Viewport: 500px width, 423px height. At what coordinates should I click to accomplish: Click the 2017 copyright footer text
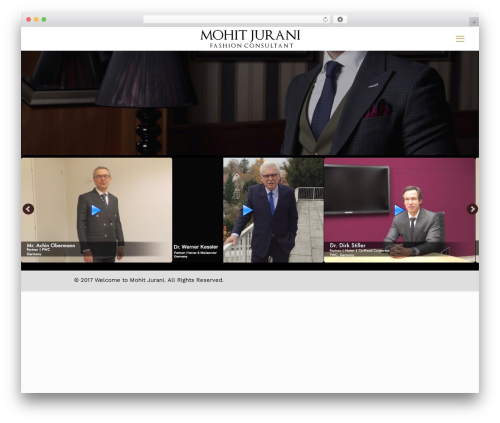click(x=149, y=280)
